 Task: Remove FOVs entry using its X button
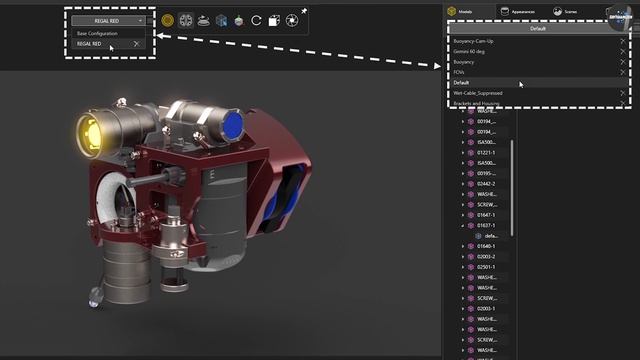point(622,72)
